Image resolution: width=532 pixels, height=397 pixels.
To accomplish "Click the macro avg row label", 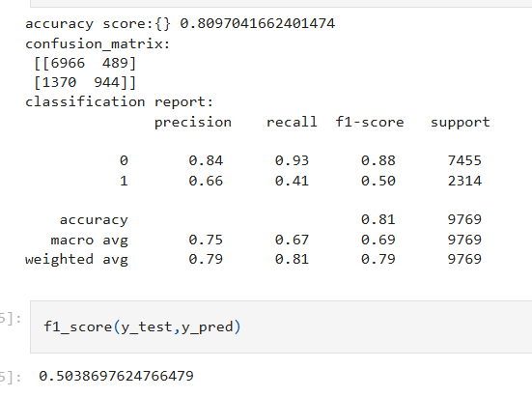I will pos(89,241).
